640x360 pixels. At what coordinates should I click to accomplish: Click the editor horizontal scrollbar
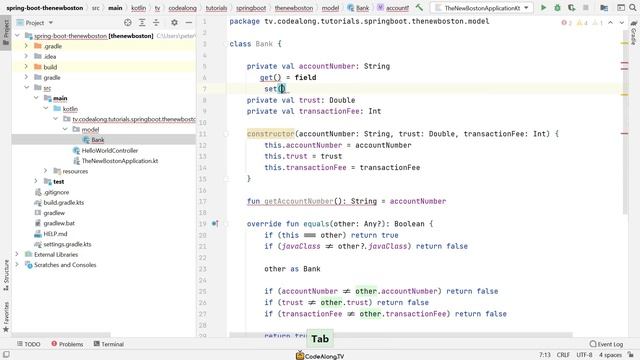pyautogui.click(x=401, y=335)
